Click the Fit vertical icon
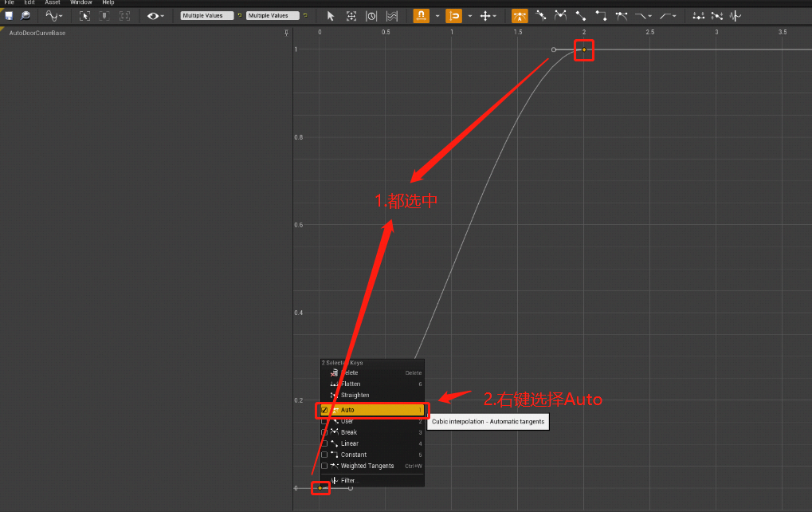 [104, 16]
